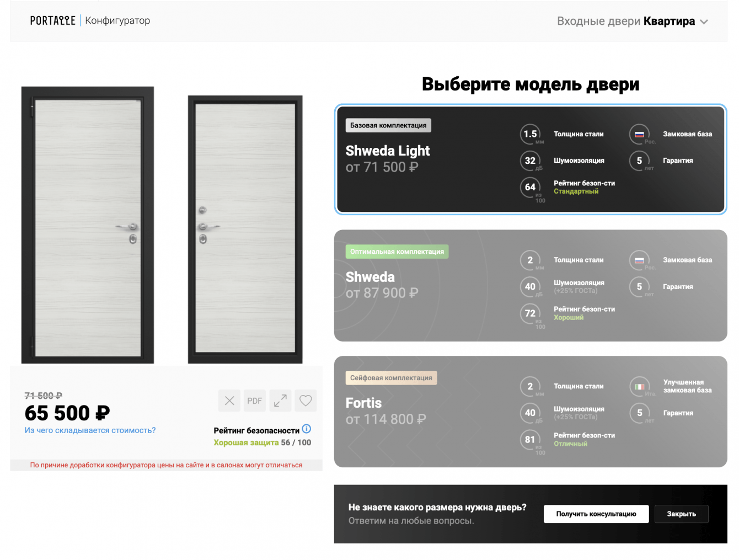Viewport: 739px width, 560px height.
Task: Click Shweda Russian flag lock base icon
Action: pyautogui.click(x=639, y=260)
